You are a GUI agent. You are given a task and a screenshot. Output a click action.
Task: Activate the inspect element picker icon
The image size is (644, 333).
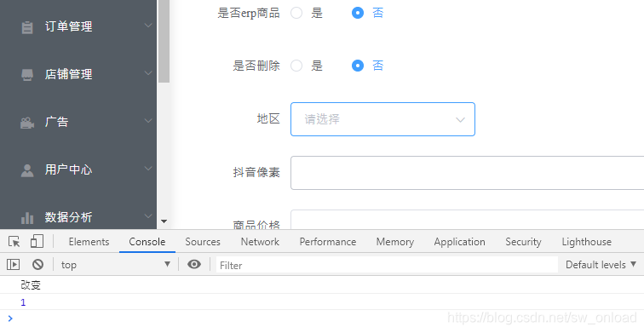tap(14, 241)
